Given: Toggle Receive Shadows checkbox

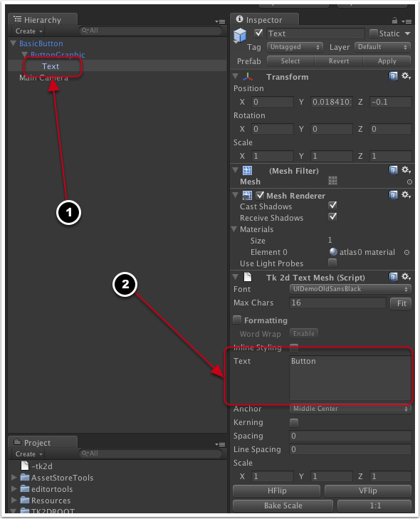Looking at the screenshot, I should (332, 217).
